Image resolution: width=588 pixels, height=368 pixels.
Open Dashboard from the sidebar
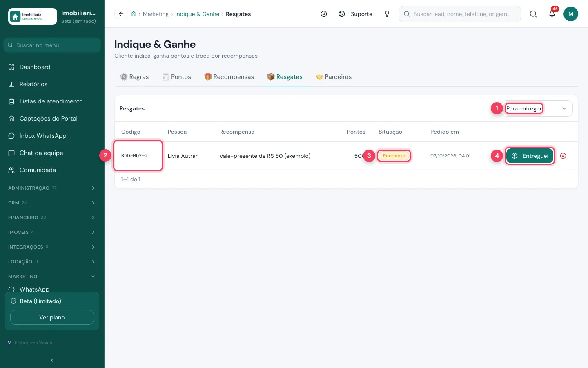coord(52,67)
